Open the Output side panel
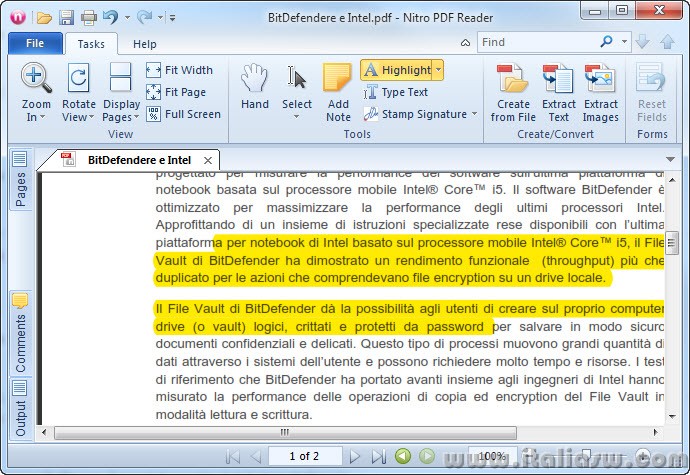This screenshot has height=475, width=690. 20,409
